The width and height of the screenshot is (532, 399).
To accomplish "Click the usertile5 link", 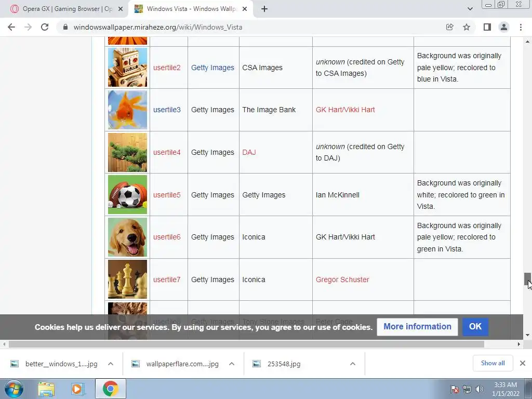I will click(167, 195).
